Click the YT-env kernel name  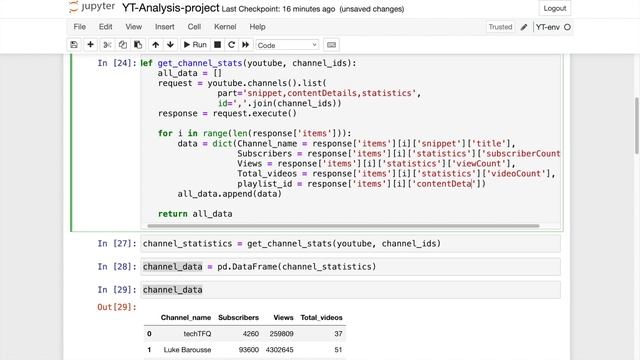tap(547, 27)
